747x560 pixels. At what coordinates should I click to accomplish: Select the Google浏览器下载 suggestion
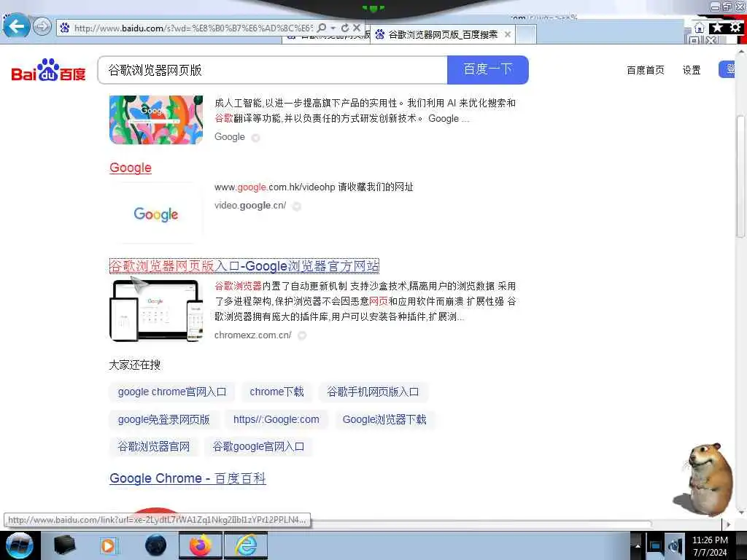[384, 419]
